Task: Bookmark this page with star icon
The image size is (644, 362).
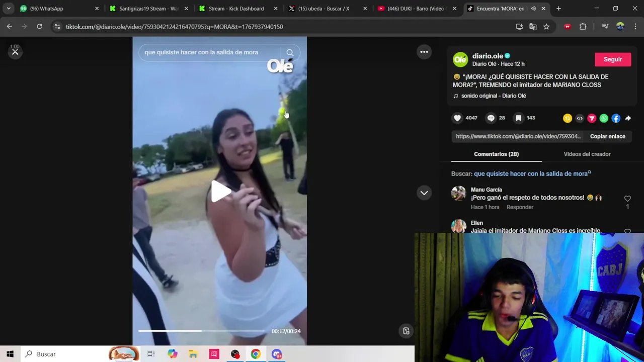Action: (546, 27)
